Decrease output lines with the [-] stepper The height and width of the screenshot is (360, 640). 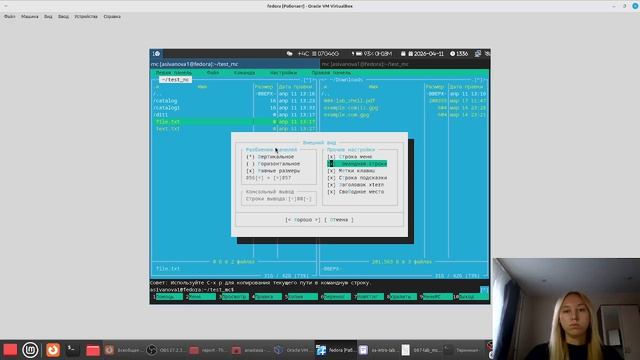[308, 199]
